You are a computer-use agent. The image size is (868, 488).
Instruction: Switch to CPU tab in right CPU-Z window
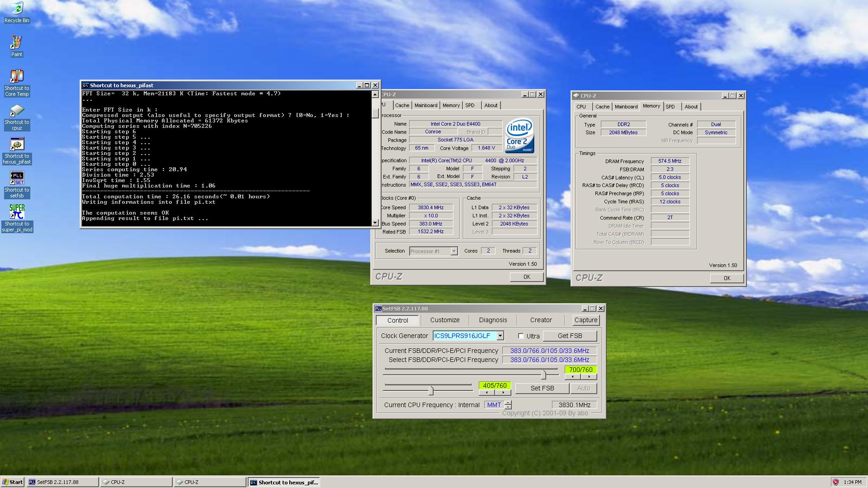tap(581, 107)
